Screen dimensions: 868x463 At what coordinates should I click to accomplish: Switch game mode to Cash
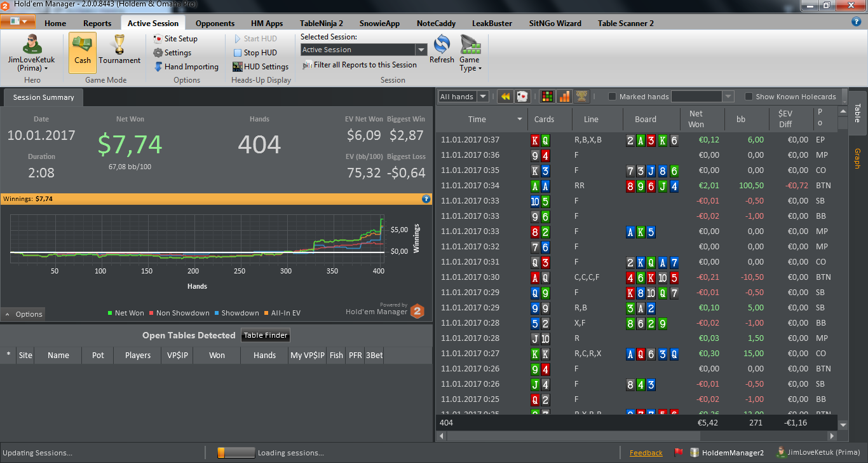pos(83,52)
